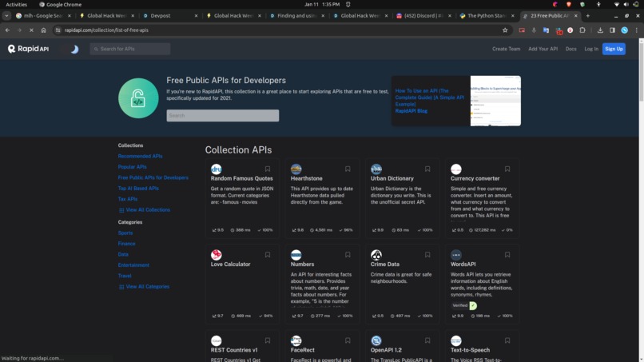Bookmark the FaceRect API card
Viewport: 644px width, 362px height.
[348, 340]
